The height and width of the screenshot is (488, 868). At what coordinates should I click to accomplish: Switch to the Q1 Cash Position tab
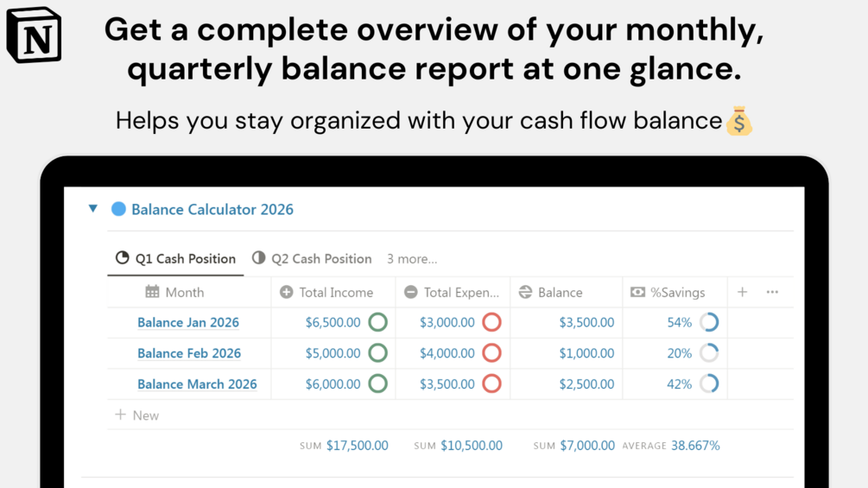click(176, 258)
